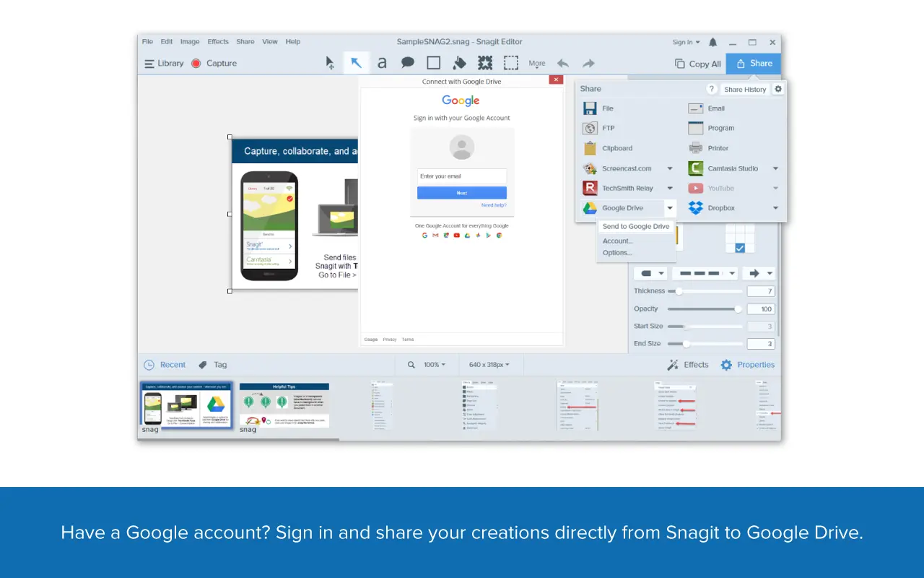924x578 pixels.
Task: Open share settings gear icon
Action: [x=777, y=89]
